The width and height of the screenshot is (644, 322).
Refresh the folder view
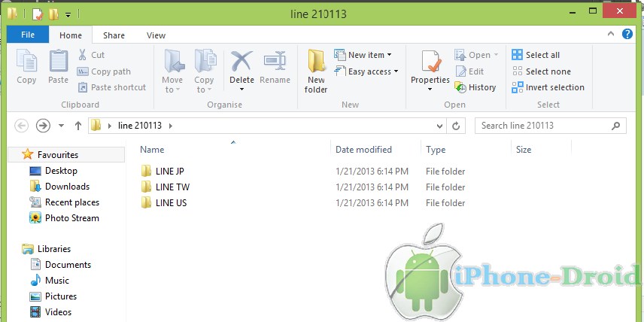tap(456, 126)
